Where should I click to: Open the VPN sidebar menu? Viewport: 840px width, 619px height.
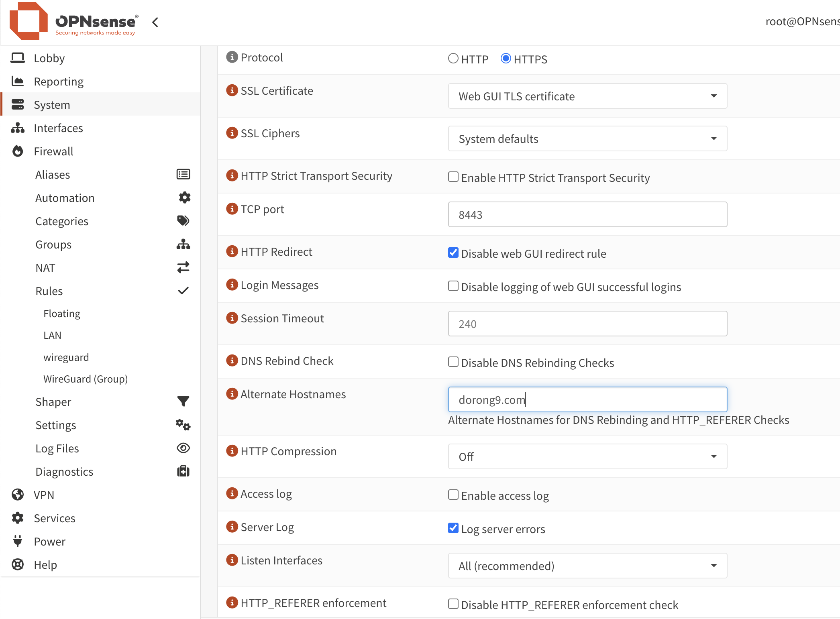pyautogui.click(x=44, y=495)
